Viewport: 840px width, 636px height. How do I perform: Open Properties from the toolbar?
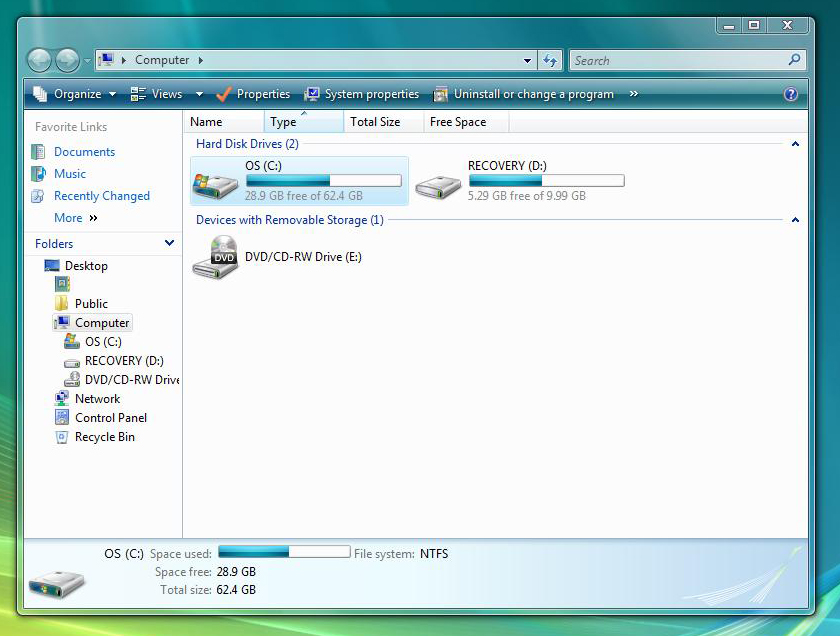[253, 94]
